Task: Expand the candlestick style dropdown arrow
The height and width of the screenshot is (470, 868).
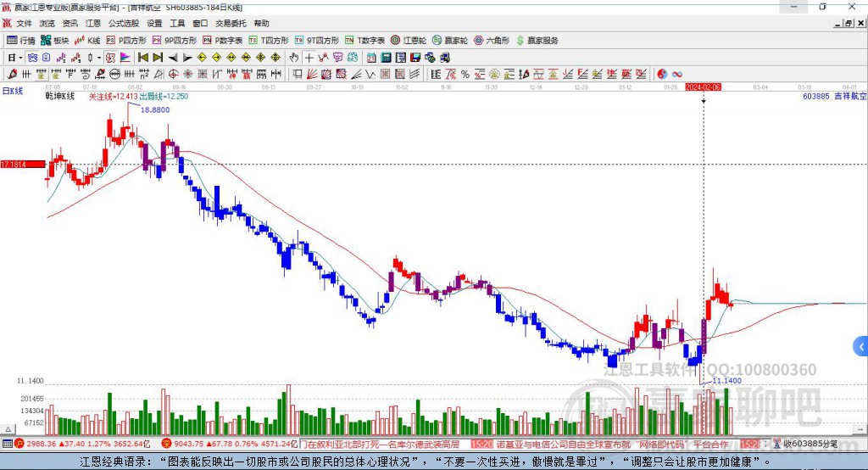Action: pos(99,58)
